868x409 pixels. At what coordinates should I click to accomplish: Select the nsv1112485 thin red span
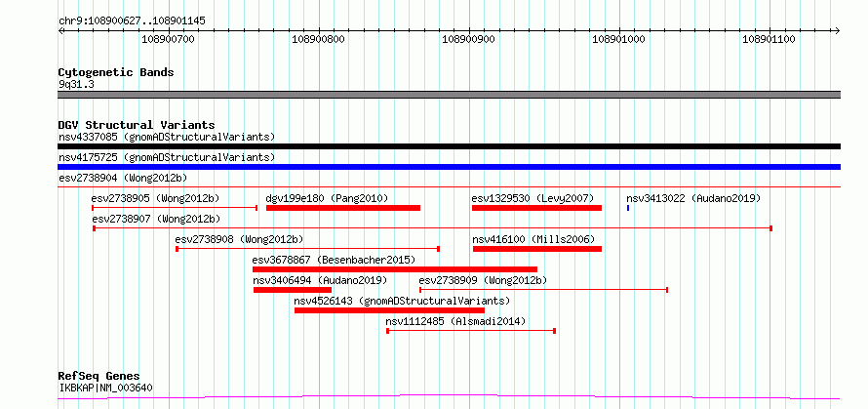click(471, 331)
